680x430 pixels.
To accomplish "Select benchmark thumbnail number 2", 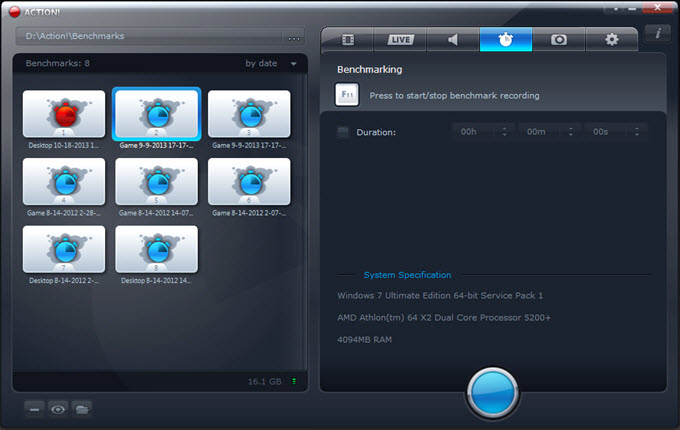I will coord(157,114).
